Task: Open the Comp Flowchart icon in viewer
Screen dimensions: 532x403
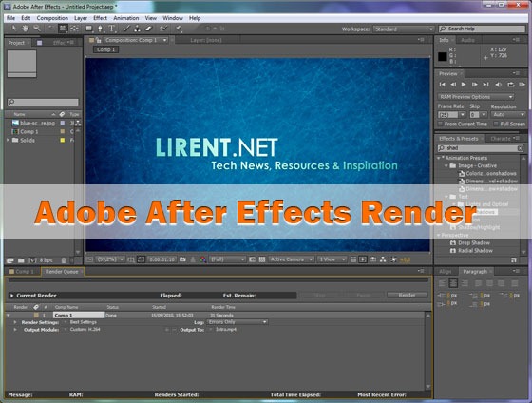Action: pyautogui.click(x=383, y=259)
